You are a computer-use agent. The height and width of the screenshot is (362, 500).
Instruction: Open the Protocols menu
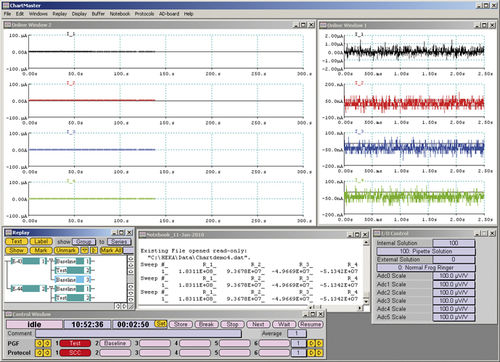click(x=144, y=14)
